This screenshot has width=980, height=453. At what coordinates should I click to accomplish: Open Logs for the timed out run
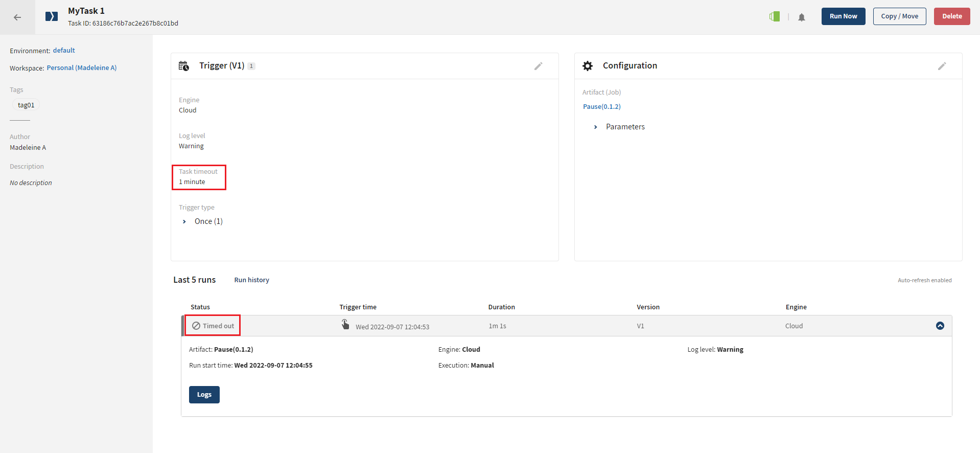(x=204, y=395)
